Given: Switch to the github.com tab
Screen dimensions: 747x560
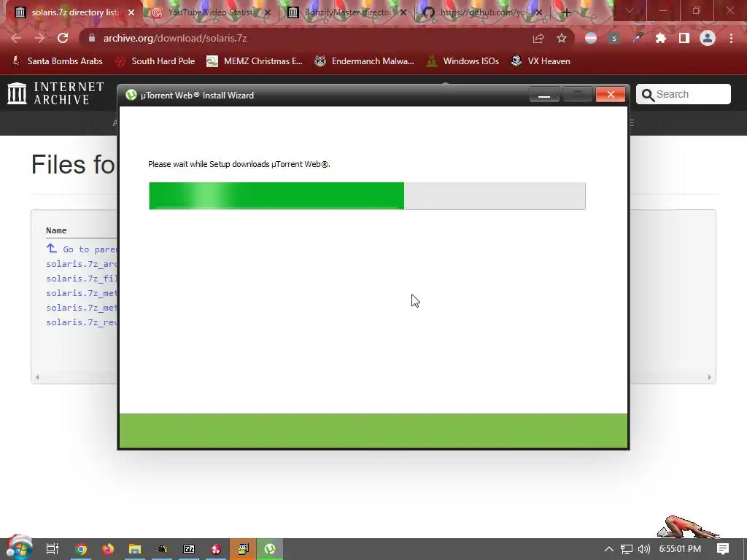Looking at the screenshot, I should tap(481, 12).
